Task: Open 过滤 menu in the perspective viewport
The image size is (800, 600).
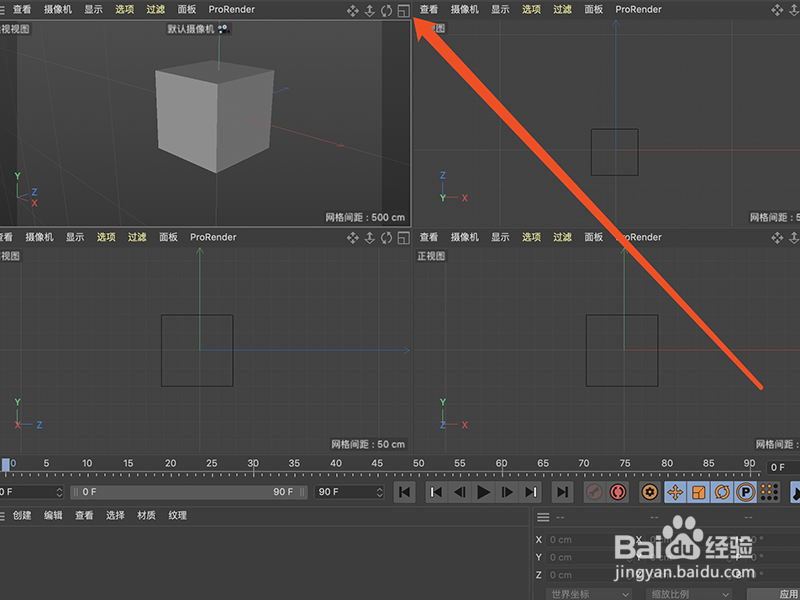Action: (156, 10)
